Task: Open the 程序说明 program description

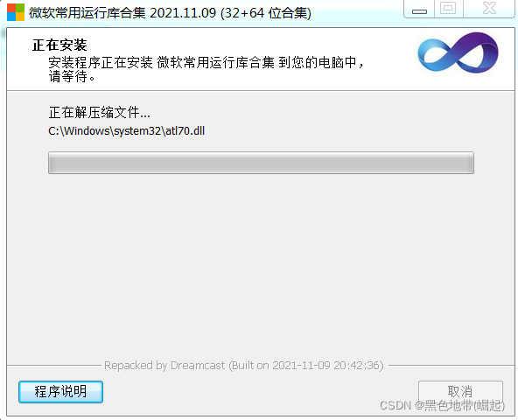Action: (60, 392)
